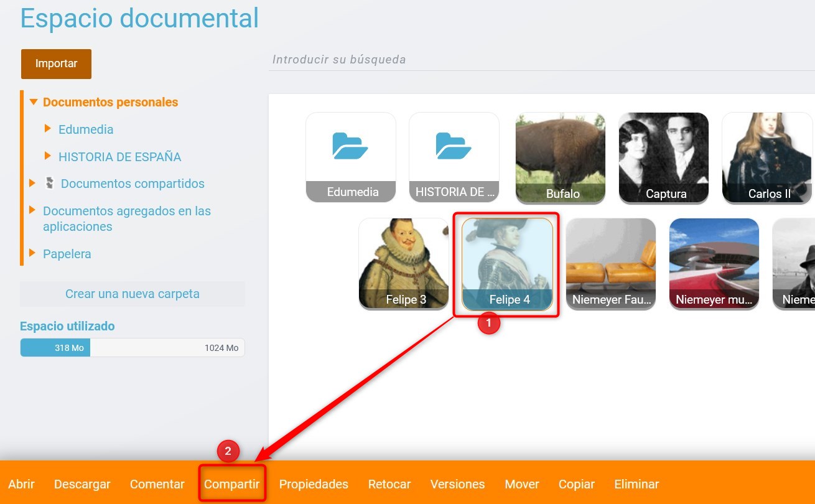Click Retocar in the action bar

pos(389,484)
